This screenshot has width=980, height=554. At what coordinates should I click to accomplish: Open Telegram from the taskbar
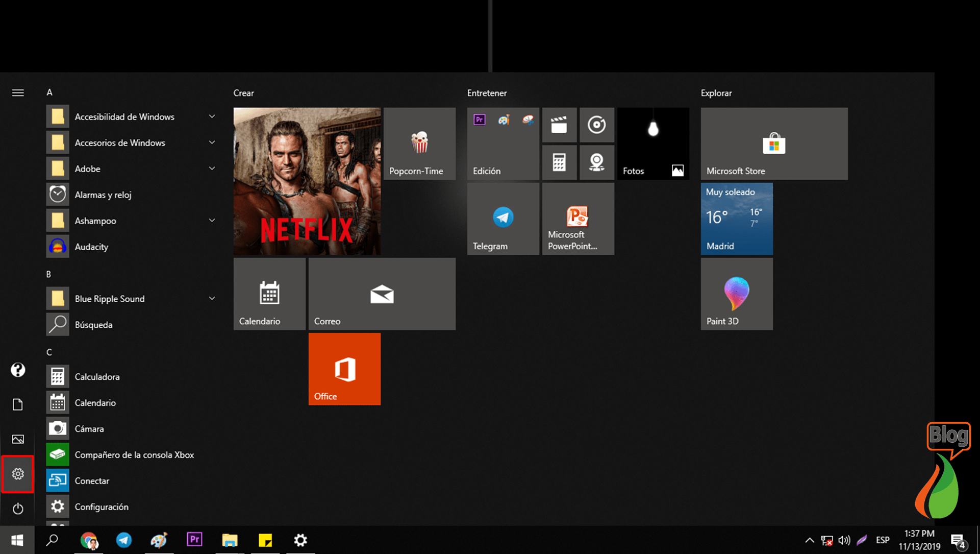[124, 540]
